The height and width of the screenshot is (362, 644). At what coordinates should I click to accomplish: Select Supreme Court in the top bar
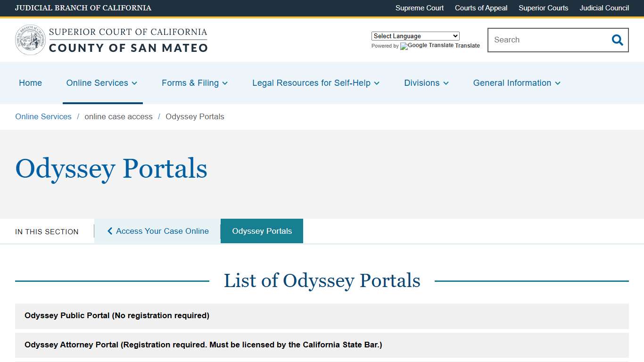[x=419, y=8]
